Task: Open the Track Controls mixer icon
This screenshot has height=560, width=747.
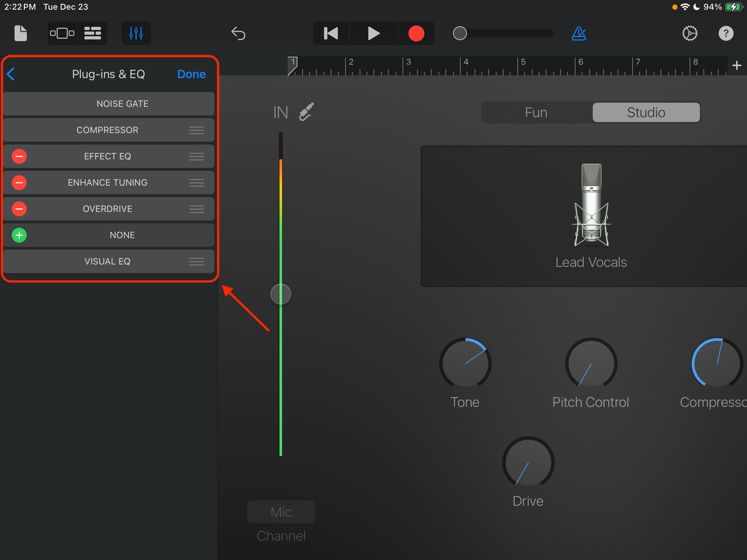Action: coord(136,33)
